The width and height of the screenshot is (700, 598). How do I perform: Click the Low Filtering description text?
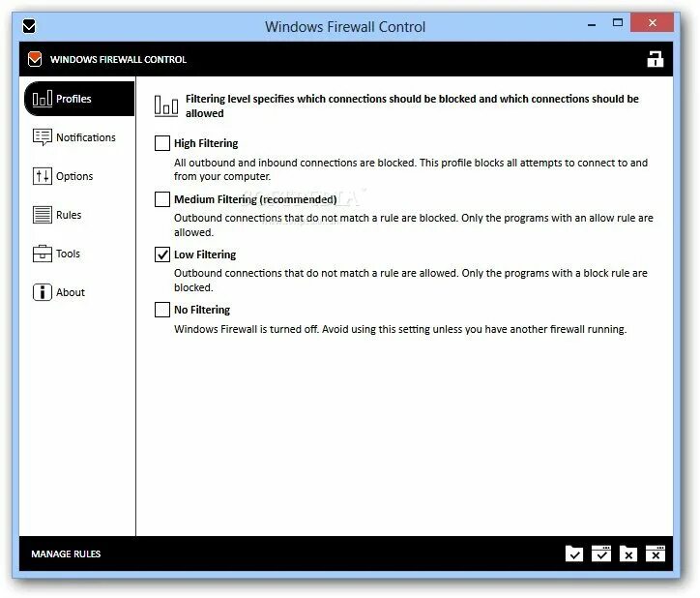pyautogui.click(x=411, y=281)
